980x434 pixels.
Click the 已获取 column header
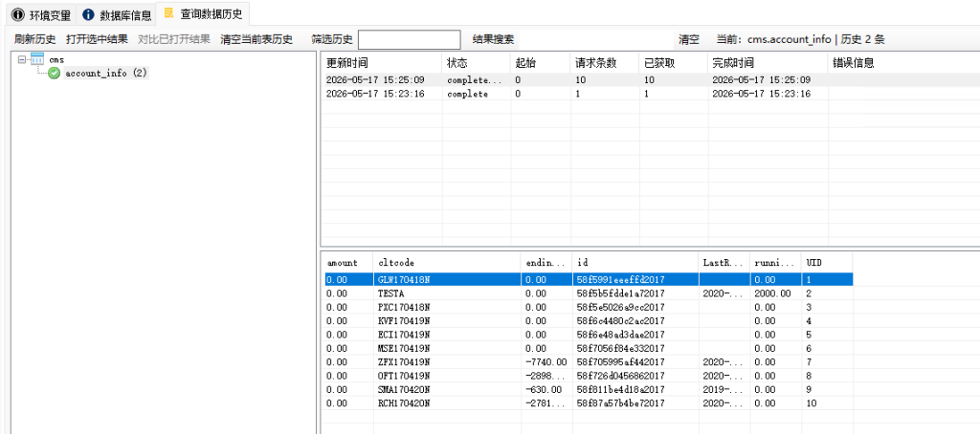[674, 62]
